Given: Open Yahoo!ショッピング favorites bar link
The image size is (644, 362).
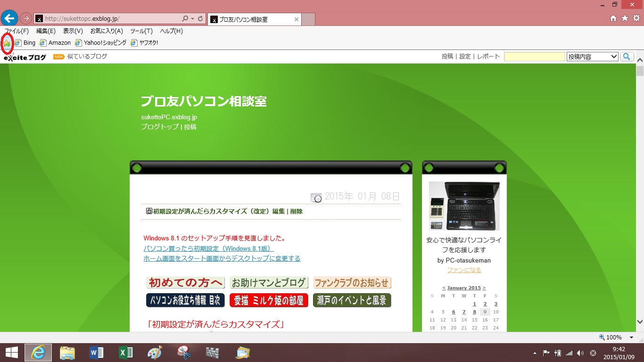Looking at the screenshot, I should [100, 43].
